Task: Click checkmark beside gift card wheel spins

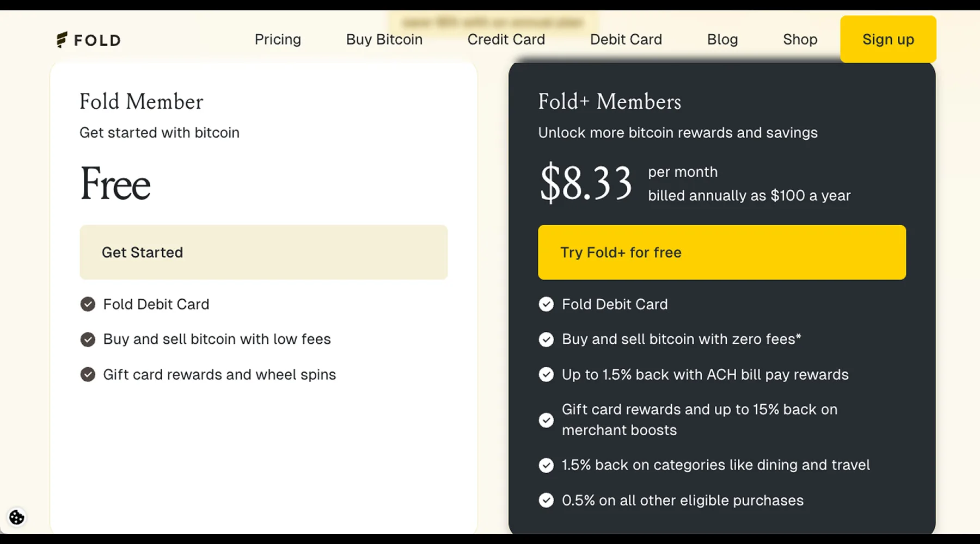Action: click(x=88, y=374)
